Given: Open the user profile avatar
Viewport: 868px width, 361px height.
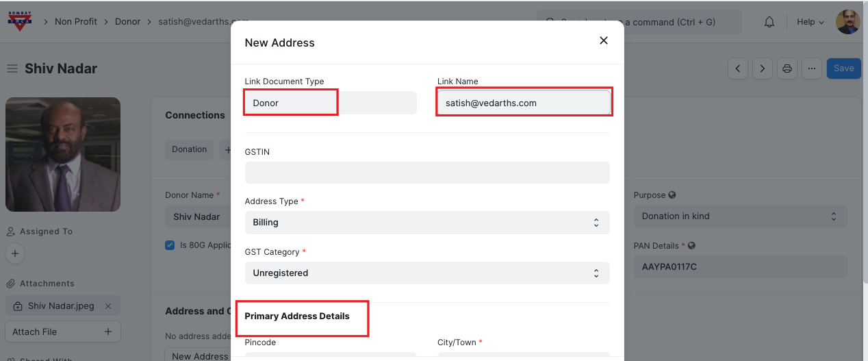Looking at the screenshot, I should pos(847,22).
